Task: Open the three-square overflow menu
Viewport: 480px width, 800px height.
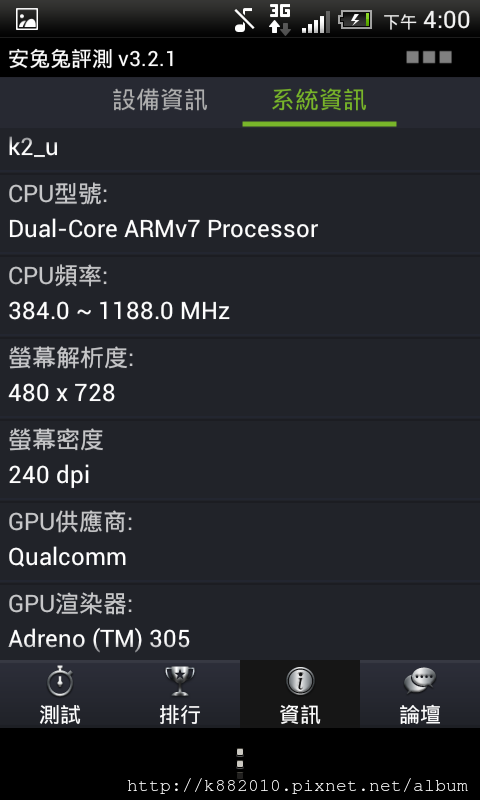Action: click(x=429, y=57)
